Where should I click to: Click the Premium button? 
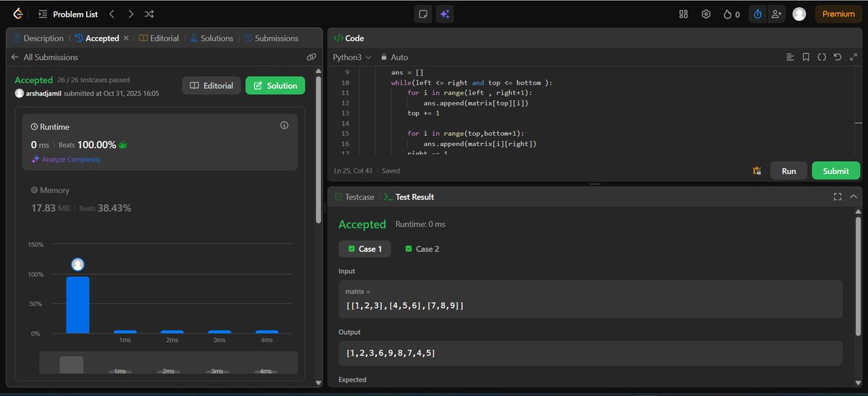tap(838, 14)
